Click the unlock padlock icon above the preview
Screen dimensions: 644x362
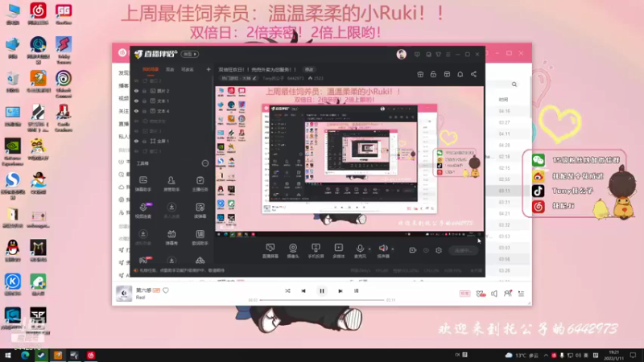[433, 74]
